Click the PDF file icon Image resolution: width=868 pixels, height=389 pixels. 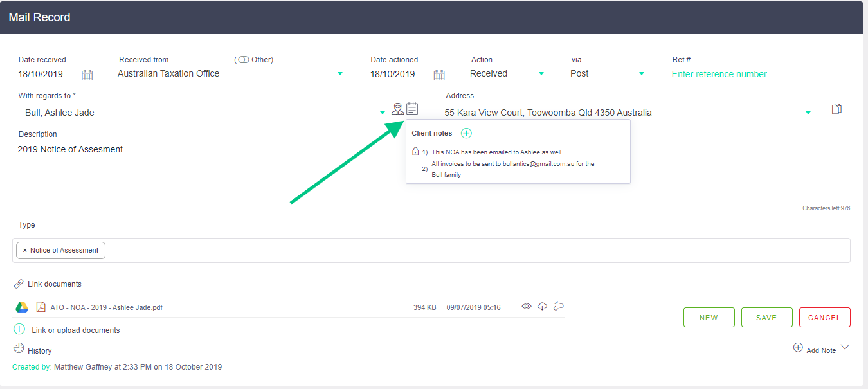[41, 307]
